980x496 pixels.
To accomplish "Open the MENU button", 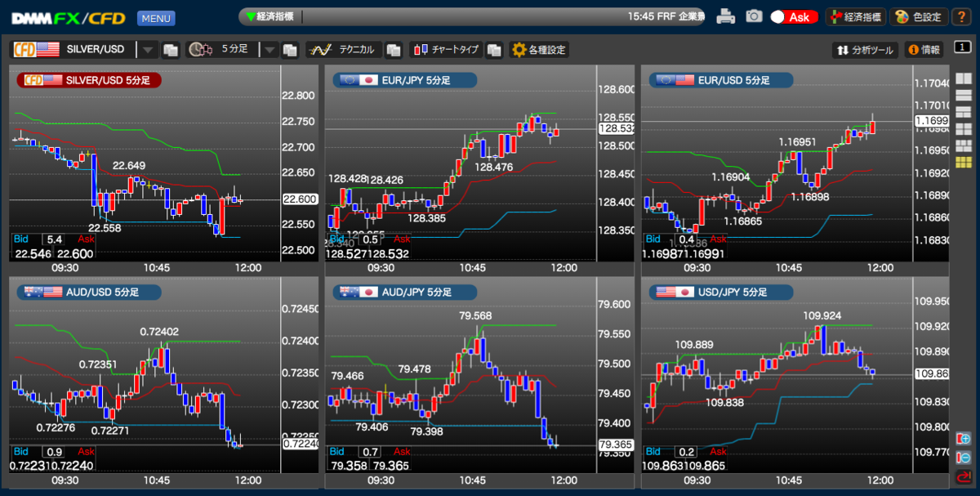I will pos(155,17).
